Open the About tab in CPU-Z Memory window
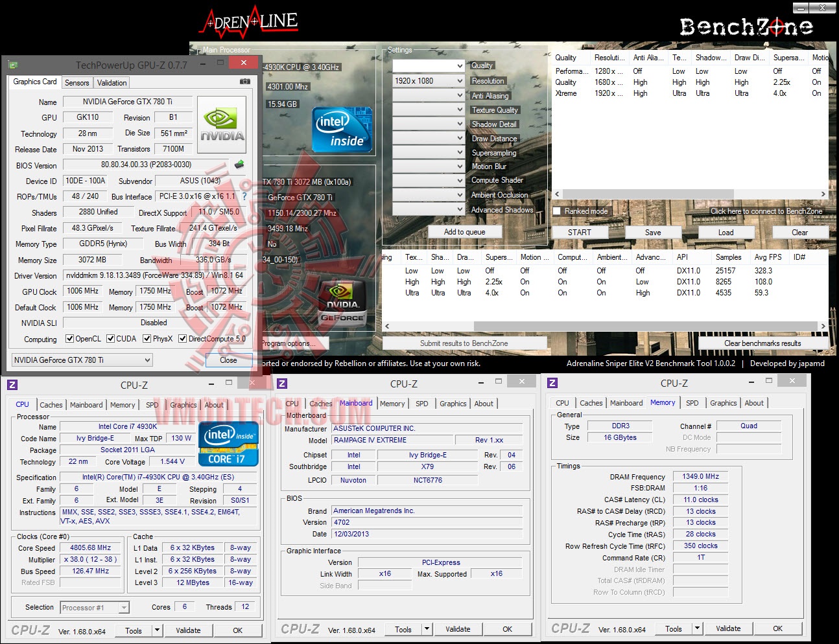 click(754, 403)
